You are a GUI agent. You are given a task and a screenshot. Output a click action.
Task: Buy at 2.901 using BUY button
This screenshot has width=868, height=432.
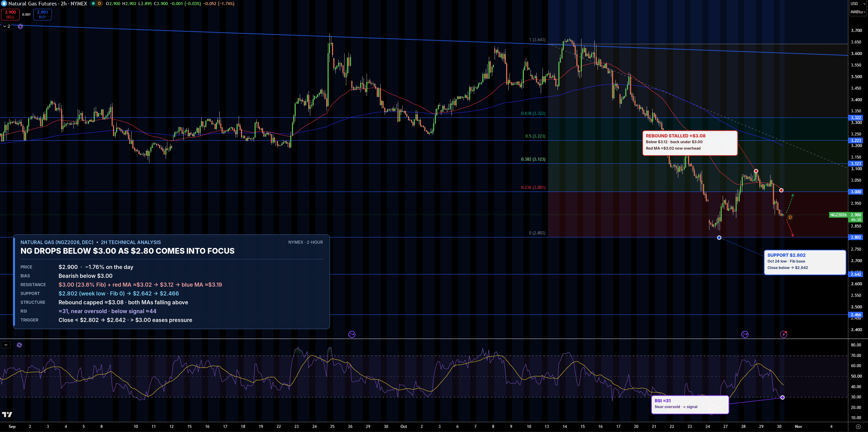click(x=42, y=15)
